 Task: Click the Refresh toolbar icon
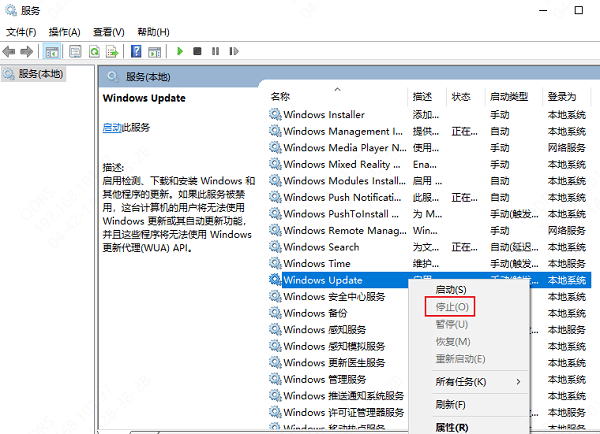tap(95, 51)
